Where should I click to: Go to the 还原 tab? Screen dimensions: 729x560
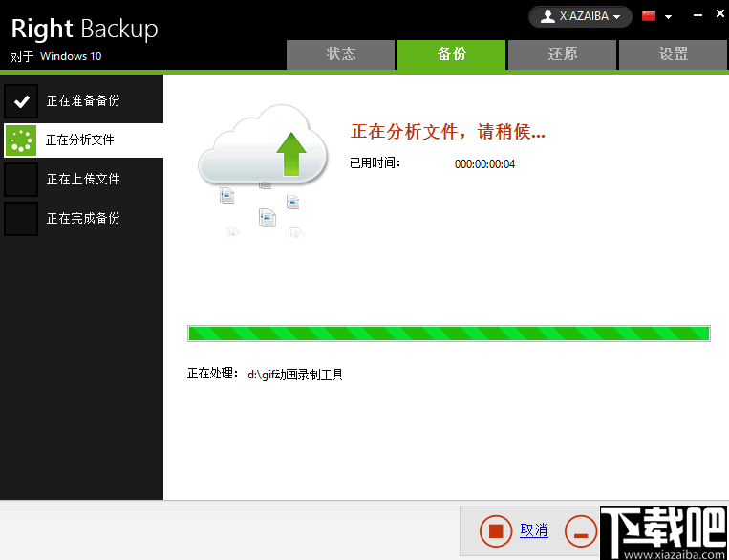562,54
